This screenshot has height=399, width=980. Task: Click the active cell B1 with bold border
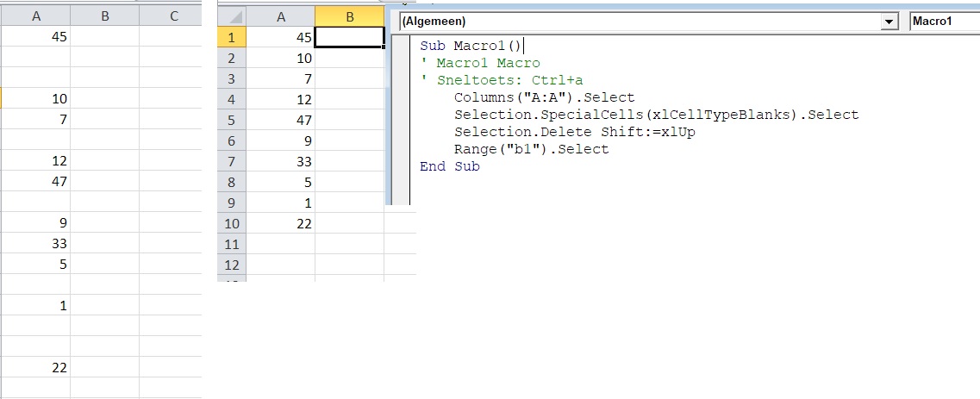pos(350,37)
